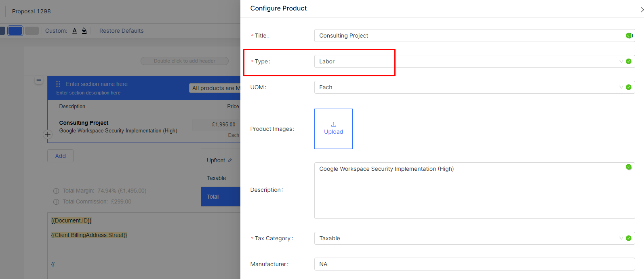Screen dimensions: 644x279
Task: Click the Price column header
Action: point(233,107)
